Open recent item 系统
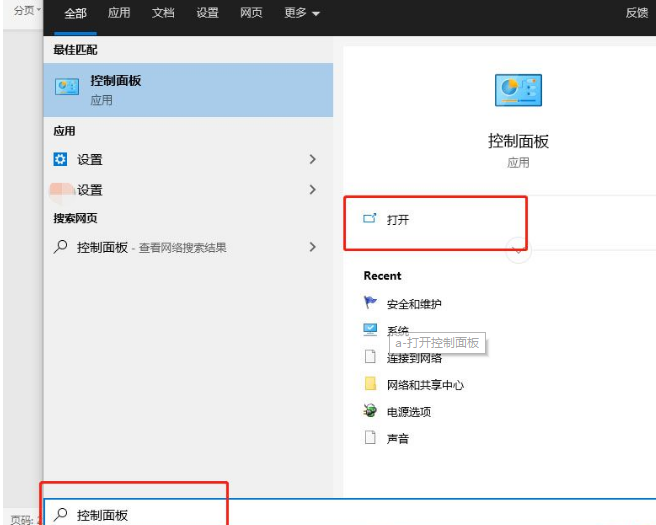This screenshot has width=656, height=525. click(398, 330)
